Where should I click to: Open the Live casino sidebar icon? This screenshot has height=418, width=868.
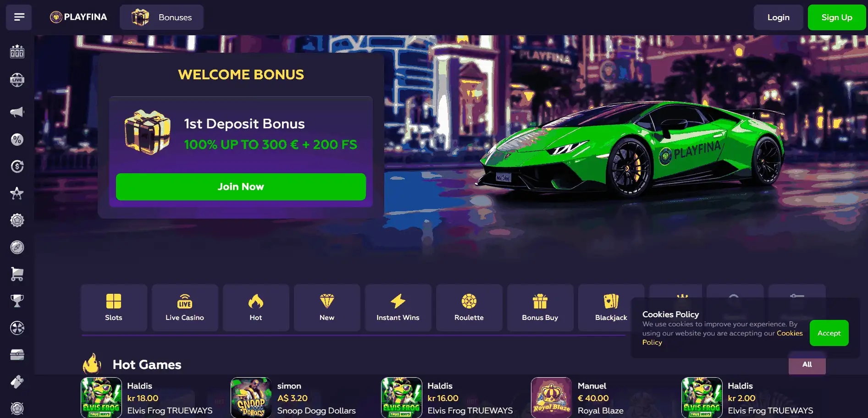17,80
